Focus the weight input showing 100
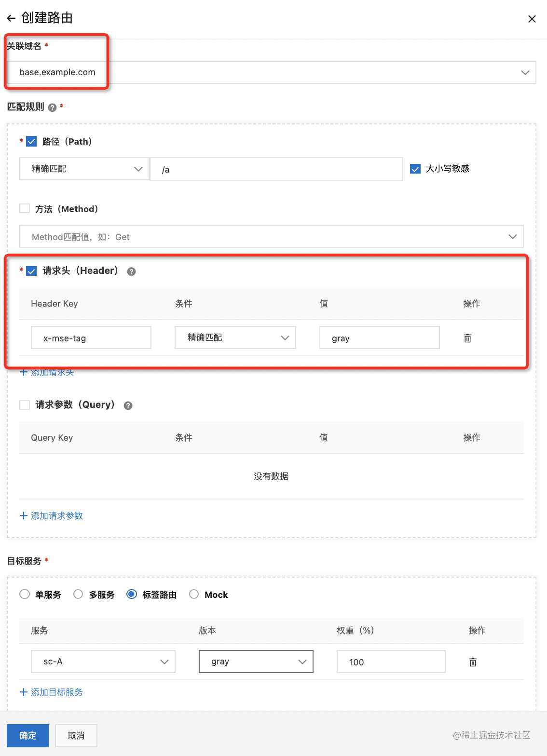The image size is (547, 756). coord(391,661)
